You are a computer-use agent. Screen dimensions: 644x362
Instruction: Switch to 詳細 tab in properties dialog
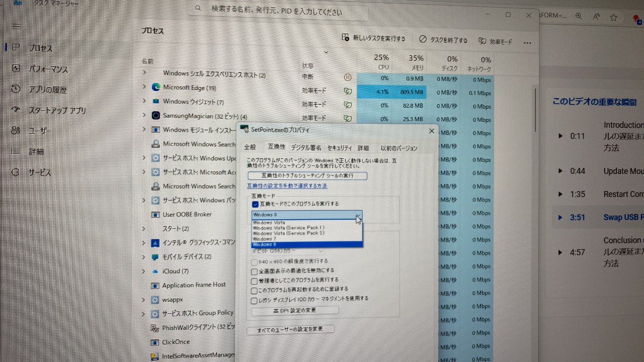coord(363,148)
